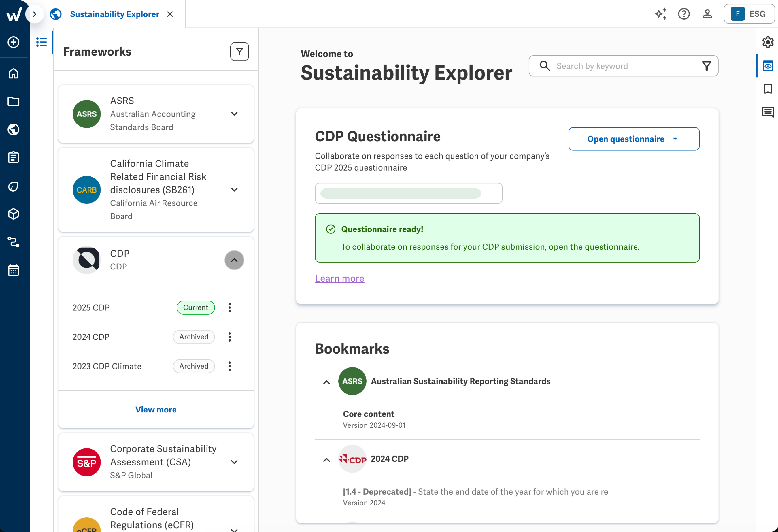This screenshot has width=778, height=532.
Task: Open the leaf icon in sidebar
Action: [x=13, y=186]
